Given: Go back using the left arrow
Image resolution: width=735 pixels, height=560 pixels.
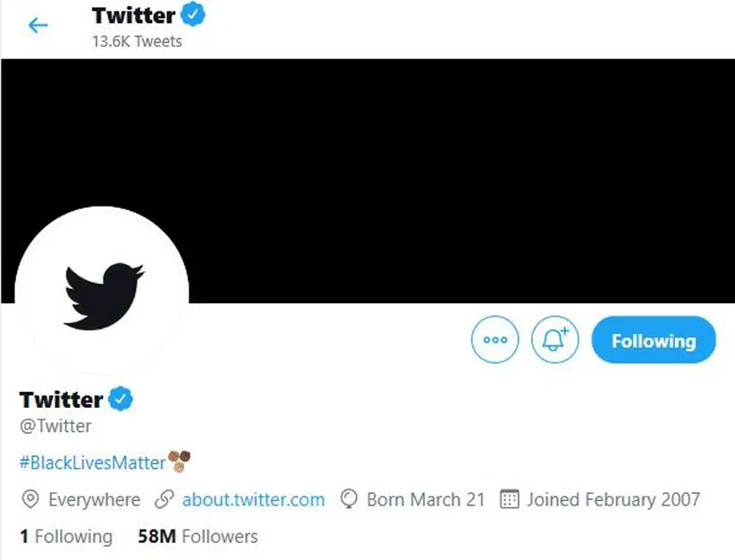Looking at the screenshot, I should coord(38,26).
